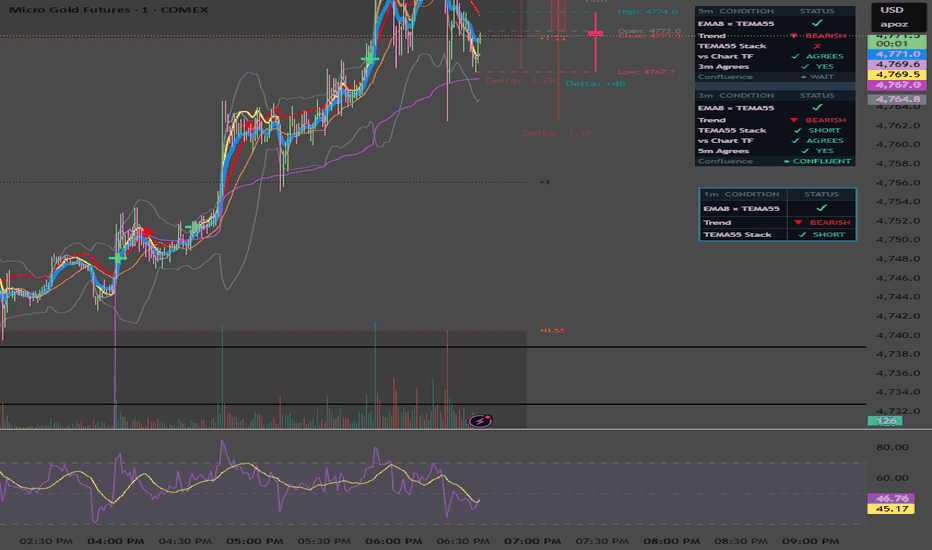Image resolution: width=932 pixels, height=550 pixels.
Task: Click SHORT in the 3m TEMA55 Stack row
Action: (x=824, y=130)
